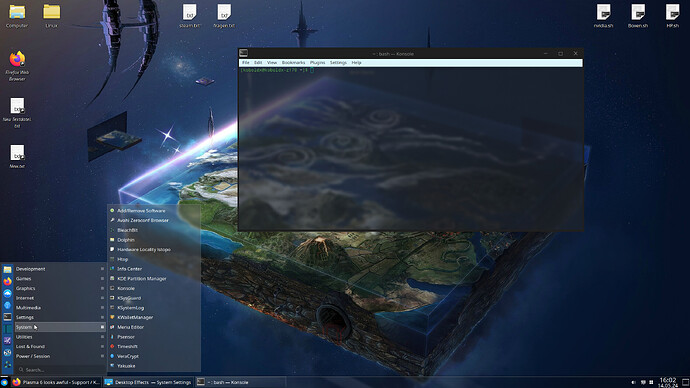
Task: Expand the Utilities category
Action: click(60, 337)
